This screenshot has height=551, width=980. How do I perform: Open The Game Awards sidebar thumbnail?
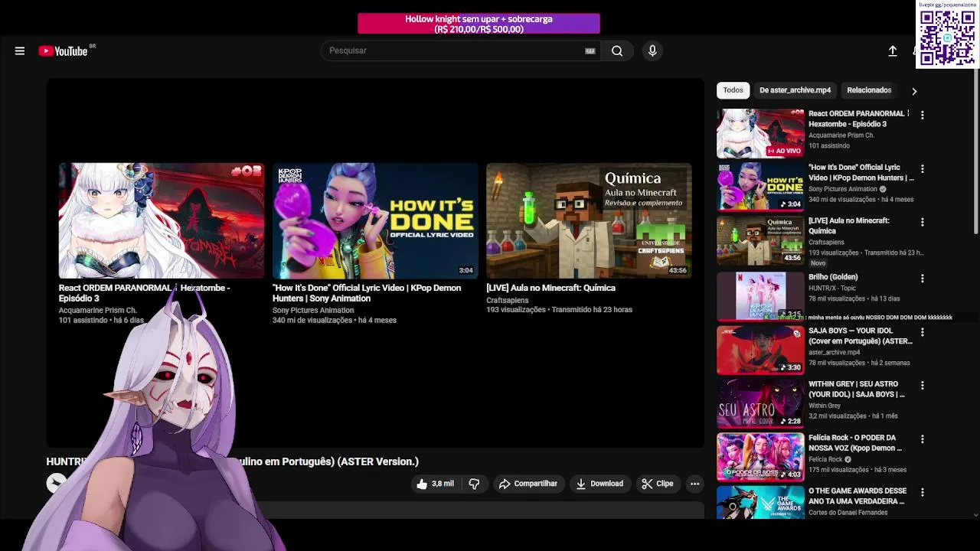[760, 503]
